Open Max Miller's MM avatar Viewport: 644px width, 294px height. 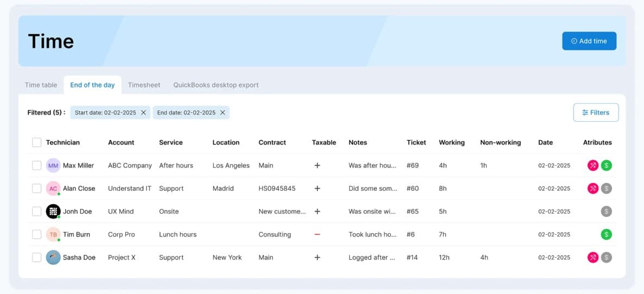(x=53, y=165)
